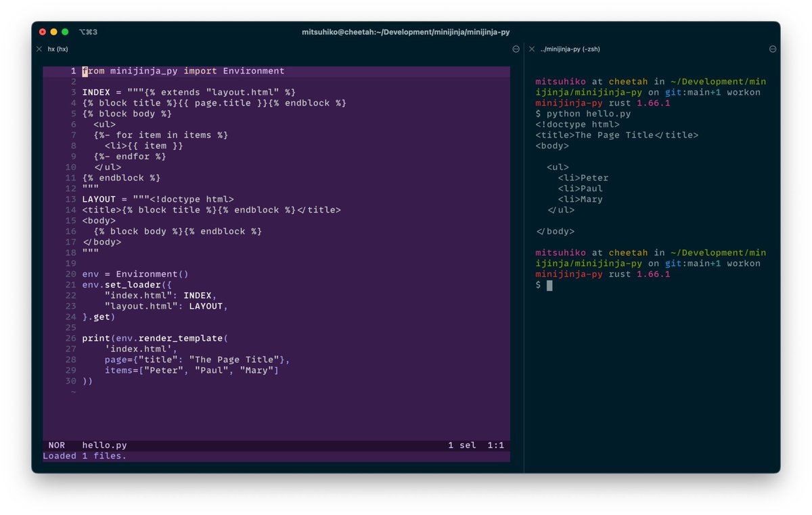Screen dimensions: 812x515
Task: Click the '<li>{{ item }}' line
Action: pyautogui.click(x=144, y=145)
